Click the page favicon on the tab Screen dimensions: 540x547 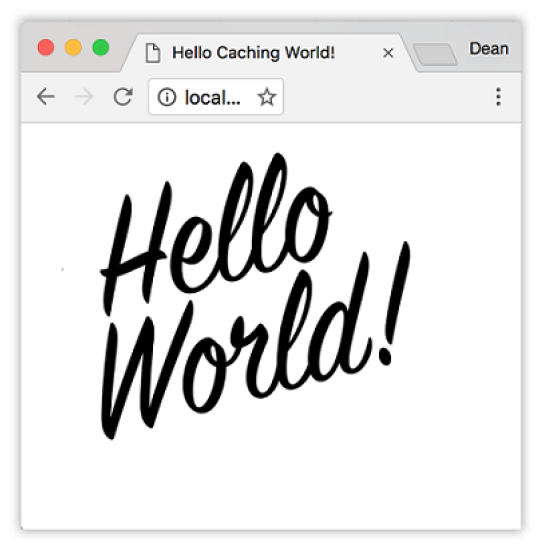tap(153, 53)
